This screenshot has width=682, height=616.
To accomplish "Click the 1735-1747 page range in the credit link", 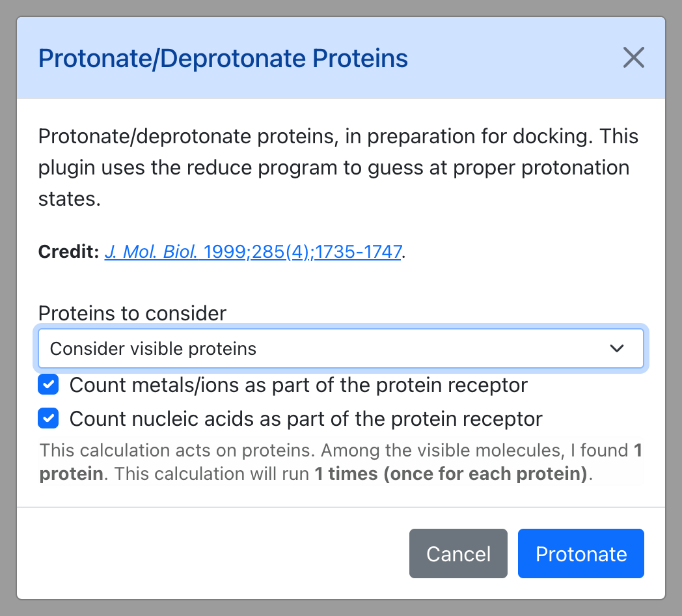I will pyautogui.click(x=359, y=251).
